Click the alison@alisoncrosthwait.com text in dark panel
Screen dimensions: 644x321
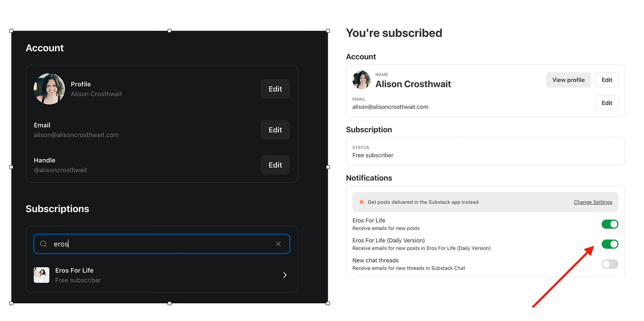(76, 135)
